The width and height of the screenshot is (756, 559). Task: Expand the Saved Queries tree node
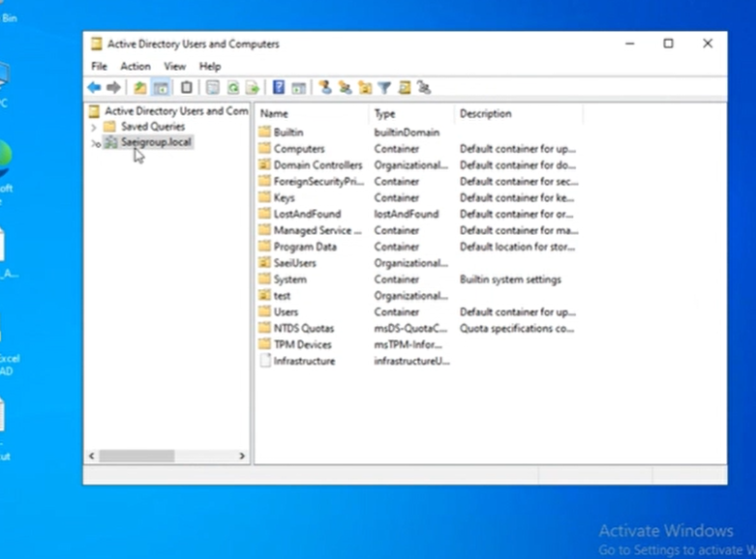pos(94,128)
